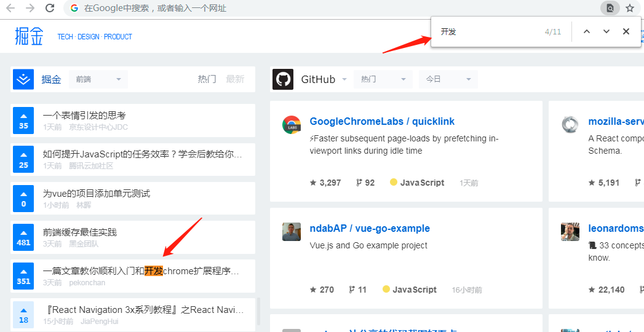Click the 11 fork count on vue-go-example

tap(357, 290)
